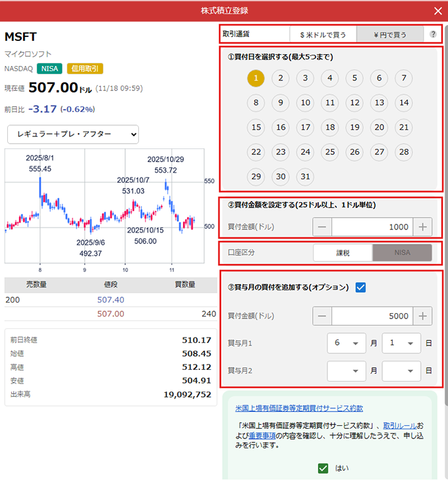
Task: Open 米国上場有価証券等定期買付サービス約款 link
Action: pos(299,408)
